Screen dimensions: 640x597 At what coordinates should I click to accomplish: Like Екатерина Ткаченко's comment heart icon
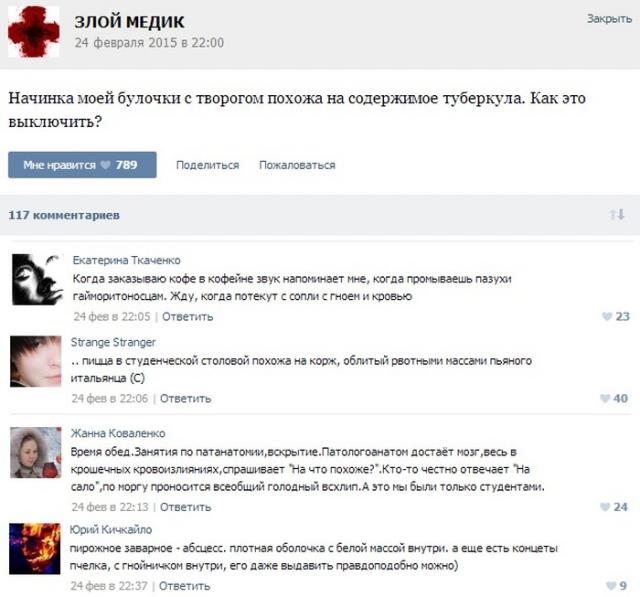[607, 316]
